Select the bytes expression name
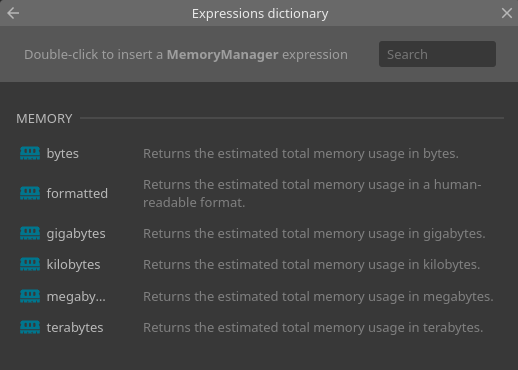The height and width of the screenshot is (370, 518). (x=63, y=154)
